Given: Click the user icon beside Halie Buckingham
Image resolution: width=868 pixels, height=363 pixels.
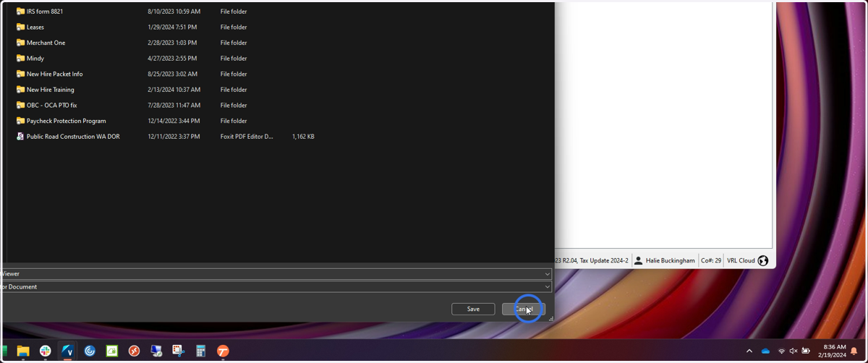Looking at the screenshot, I should [x=638, y=260].
